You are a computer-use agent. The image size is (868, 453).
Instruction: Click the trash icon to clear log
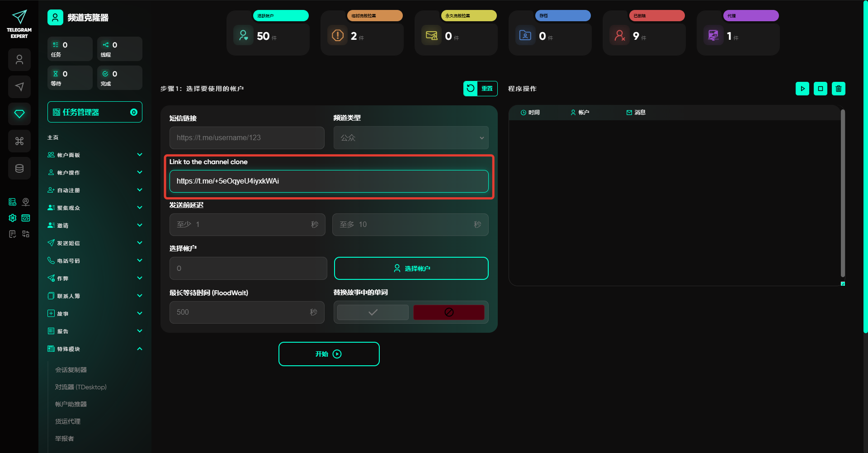(838, 89)
